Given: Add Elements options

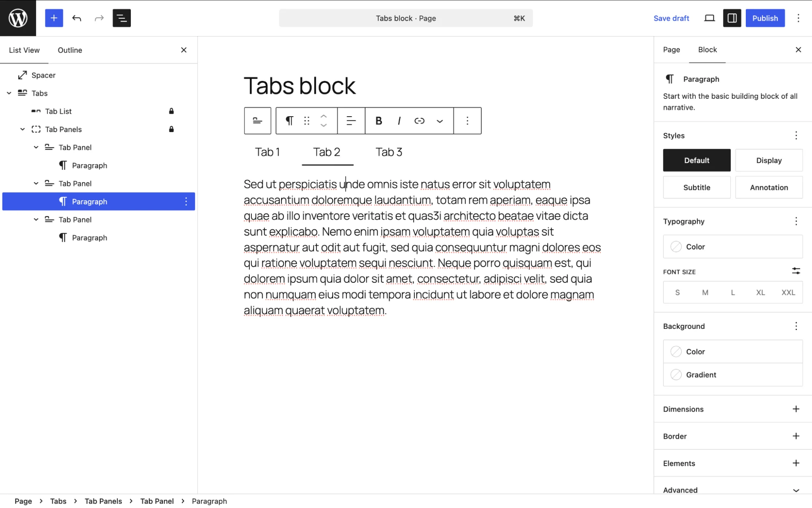Looking at the screenshot, I should (796, 463).
